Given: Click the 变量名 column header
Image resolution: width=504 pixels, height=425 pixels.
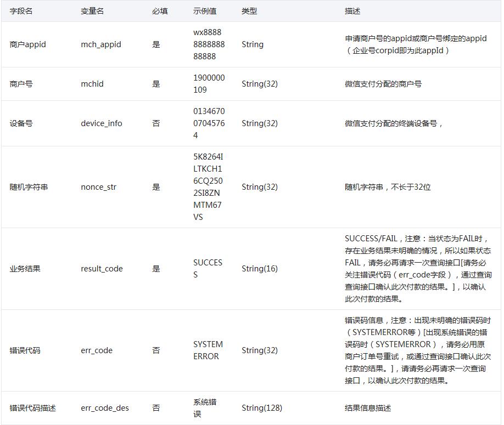Looking at the screenshot, I should click(x=92, y=11).
